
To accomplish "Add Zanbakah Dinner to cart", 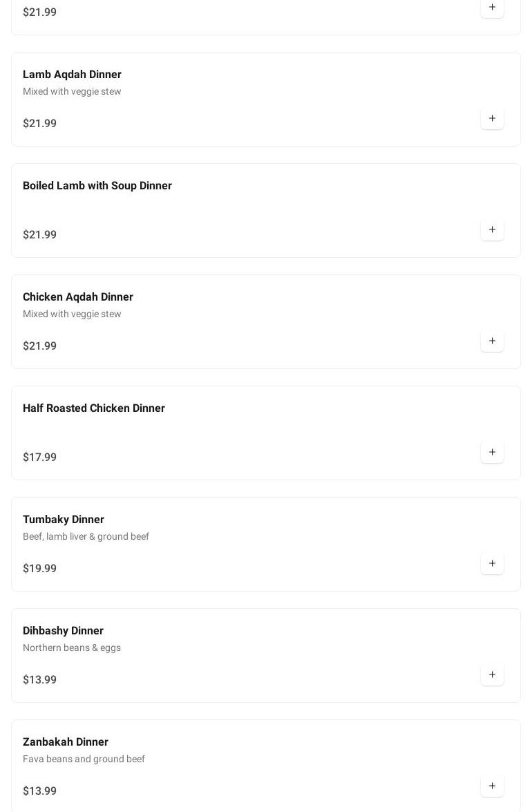I will click(x=492, y=786).
